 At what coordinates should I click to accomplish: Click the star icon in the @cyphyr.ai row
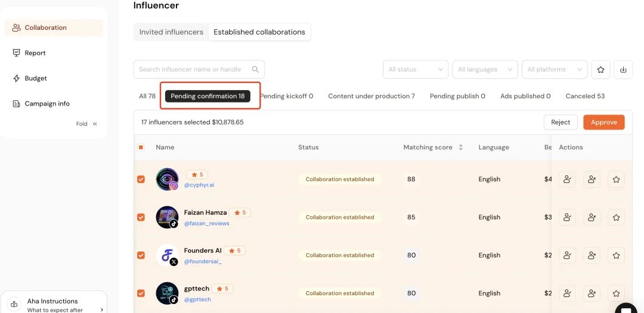click(616, 179)
